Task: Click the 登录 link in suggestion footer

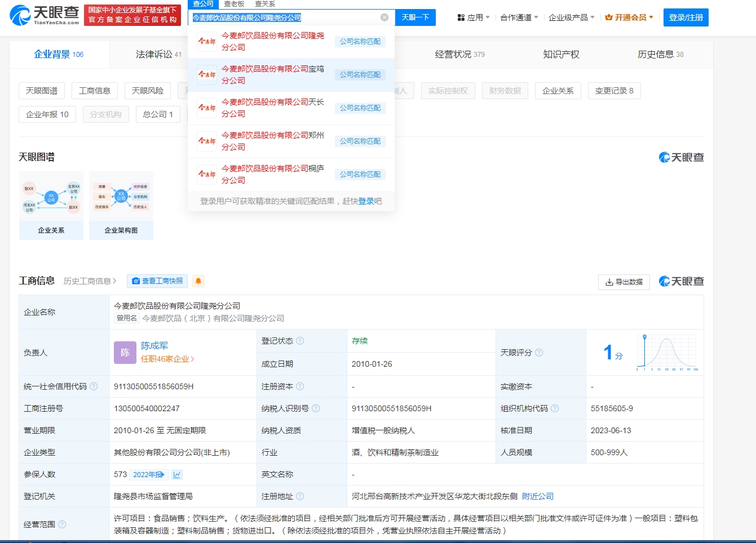Action: pos(366,201)
